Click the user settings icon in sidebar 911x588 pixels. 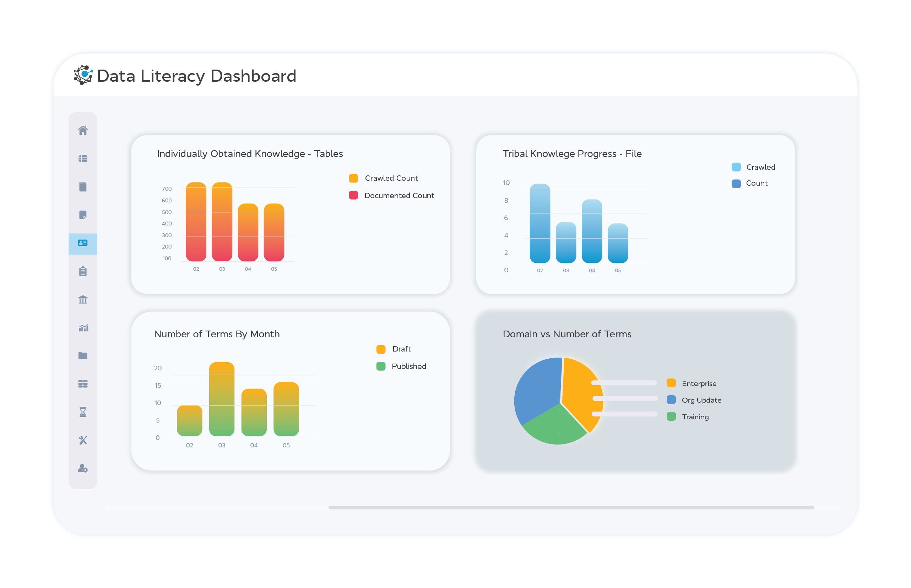pos(83,469)
